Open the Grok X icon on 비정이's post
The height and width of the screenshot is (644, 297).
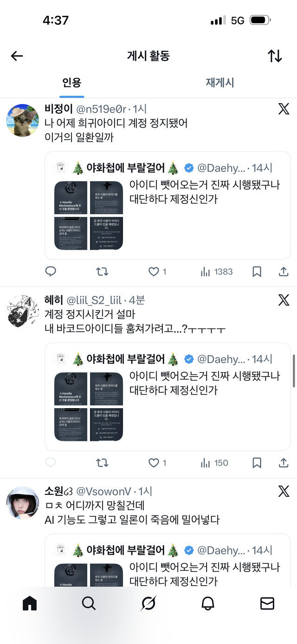[284, 109]
